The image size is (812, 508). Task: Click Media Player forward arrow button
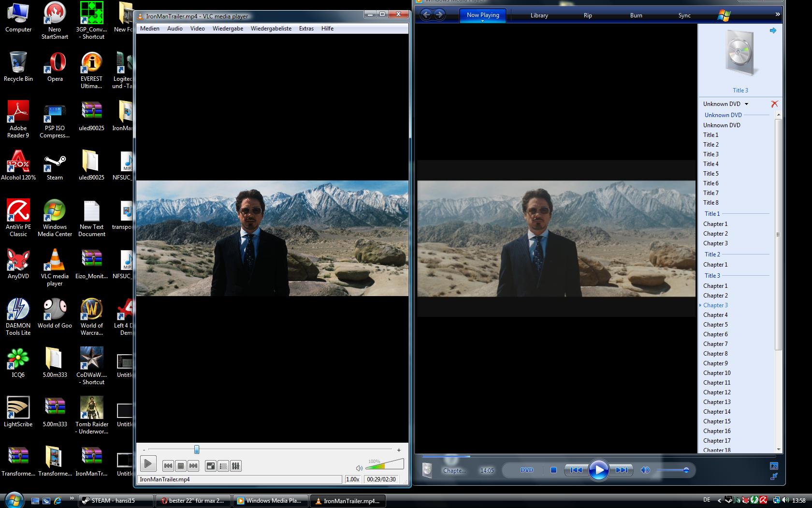pyautogui.click(x=439, y=15)
